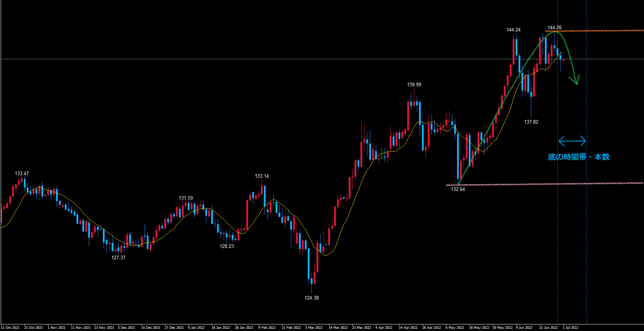Click the 6 May 2022 date label
This screenshot has width=644, height=331.
coord(454,328)
